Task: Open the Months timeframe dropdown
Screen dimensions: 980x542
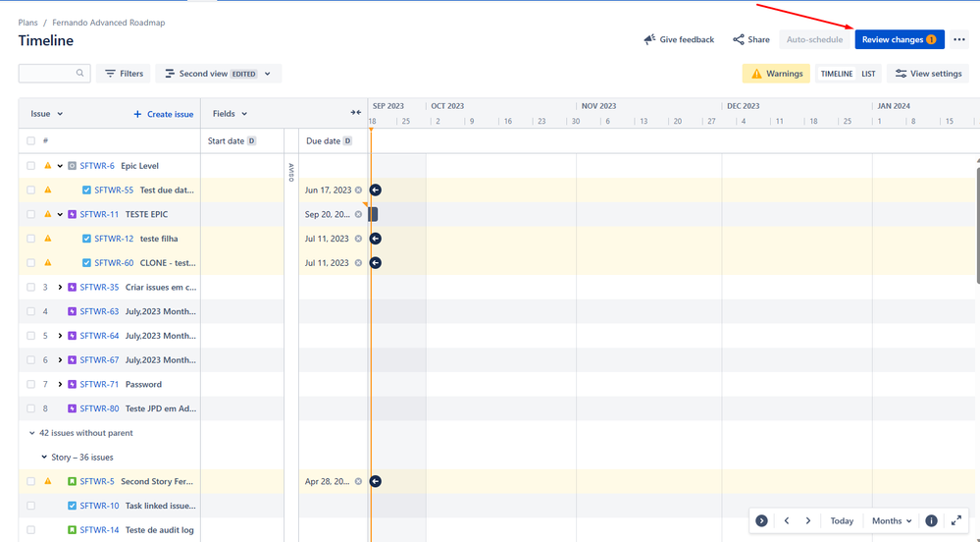Action: (892, 520)
